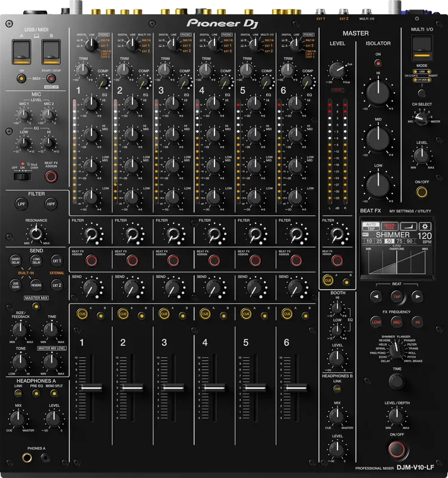The image size is (448, 478).
Task: Click the RESONANCE knob
Action: (x=36, y=234)
